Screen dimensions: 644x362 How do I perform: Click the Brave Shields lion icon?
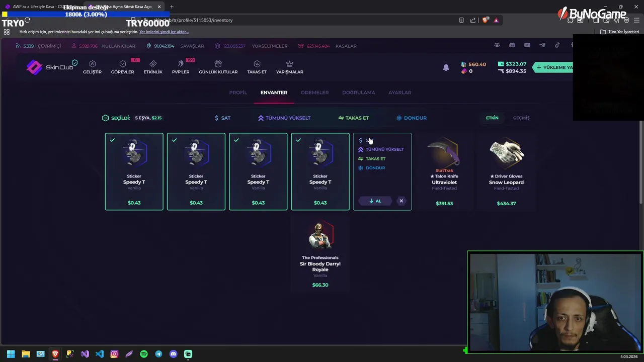pyautogui.click(x=485, y=20)
